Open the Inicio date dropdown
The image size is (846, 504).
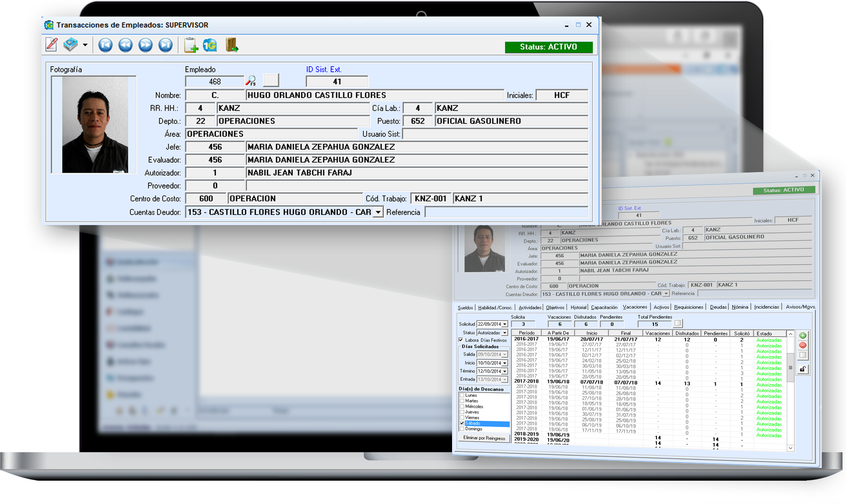(505, 363)
